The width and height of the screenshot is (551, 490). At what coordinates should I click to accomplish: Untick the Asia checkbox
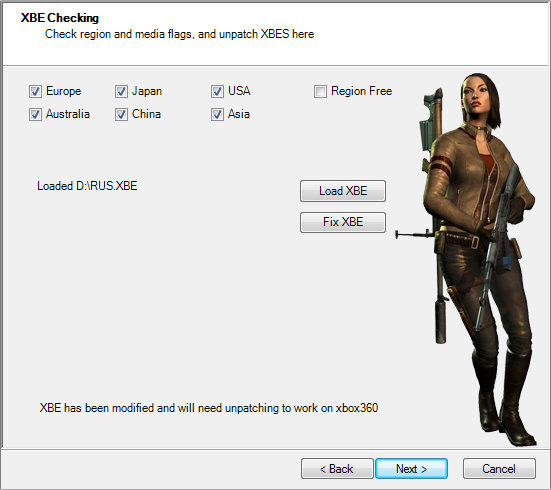(x=217, y=114)
